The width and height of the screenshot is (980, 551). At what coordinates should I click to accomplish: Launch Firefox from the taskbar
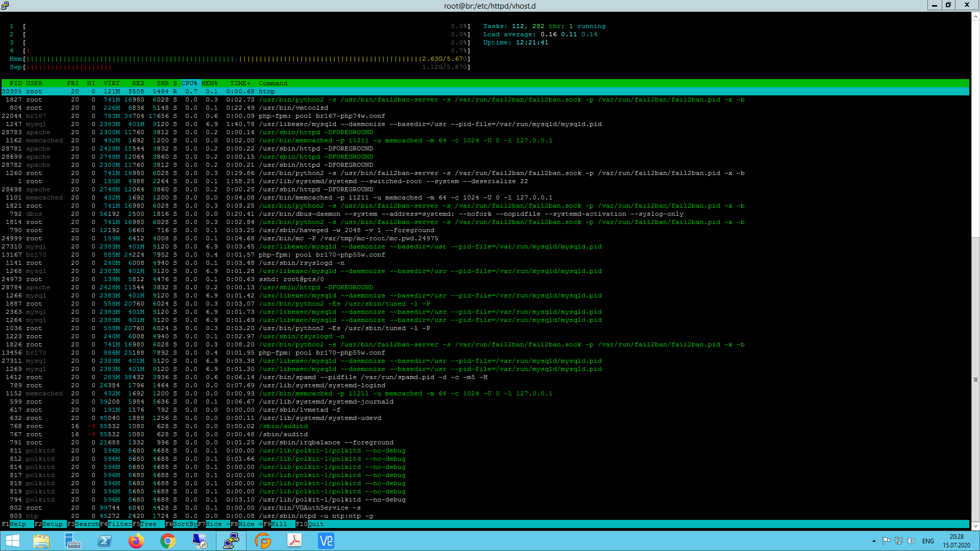point(136,541)
